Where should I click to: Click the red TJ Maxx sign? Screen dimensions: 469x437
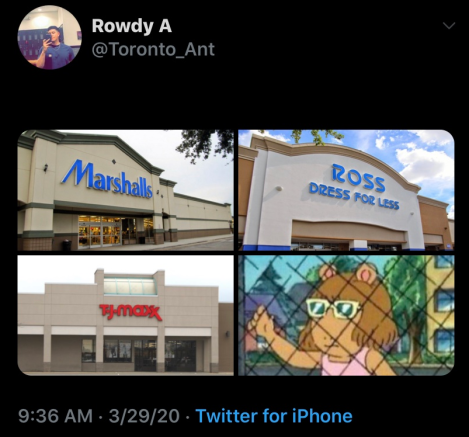(131, 312)
